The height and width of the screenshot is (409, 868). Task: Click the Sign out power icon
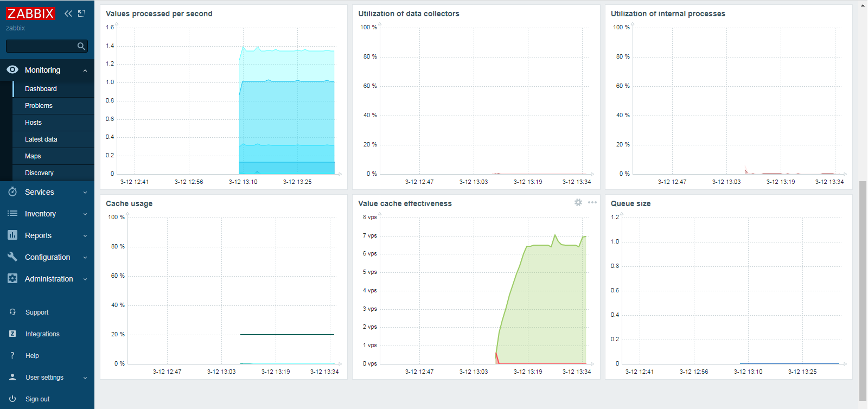12,399
